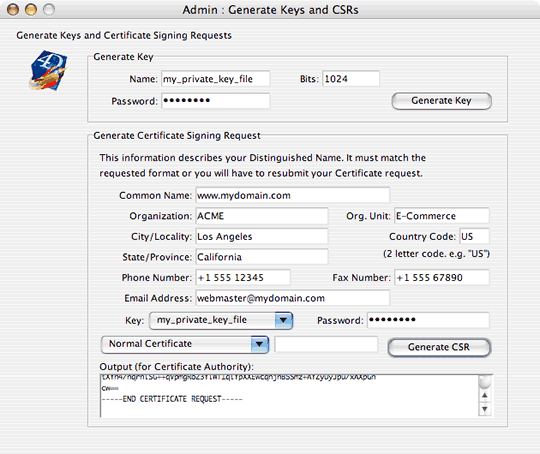Click the Org. Unit field
The image size is (540, 454).
442,216
